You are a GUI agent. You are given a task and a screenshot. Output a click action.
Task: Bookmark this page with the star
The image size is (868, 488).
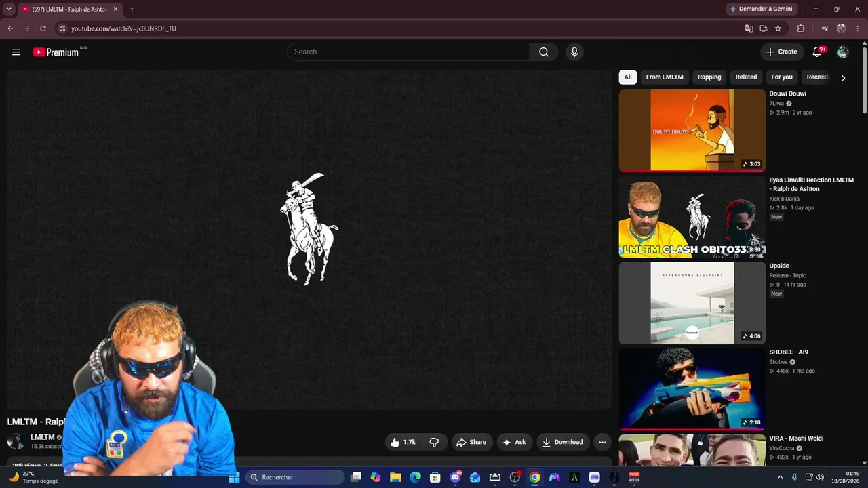[x=778, y=28]
